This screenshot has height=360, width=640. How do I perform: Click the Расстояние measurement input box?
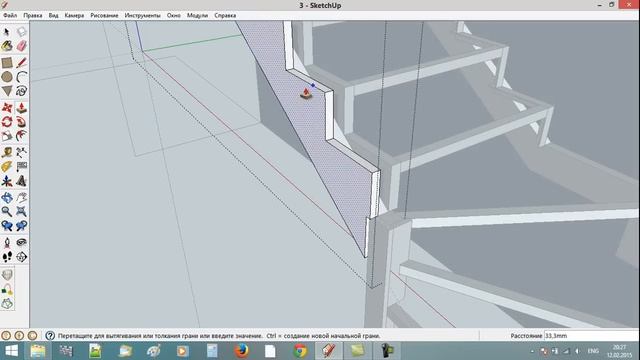click(591, 336)
